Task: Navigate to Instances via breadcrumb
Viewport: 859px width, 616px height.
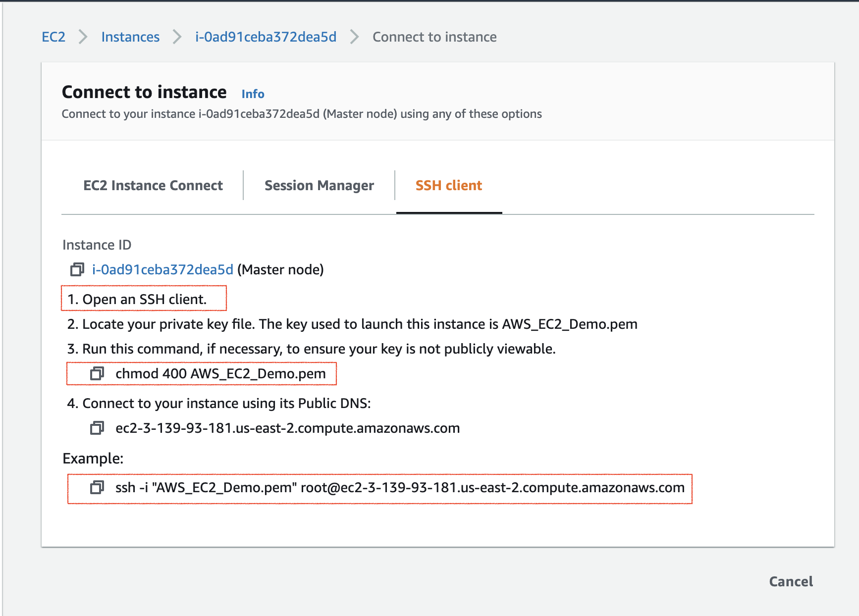Action: tap(130, 37)
